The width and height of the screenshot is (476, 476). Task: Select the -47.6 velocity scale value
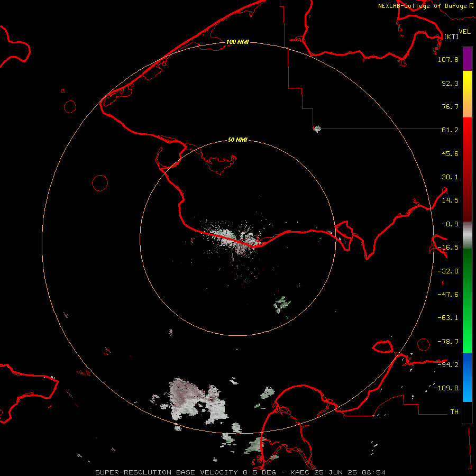click(448, 295)
